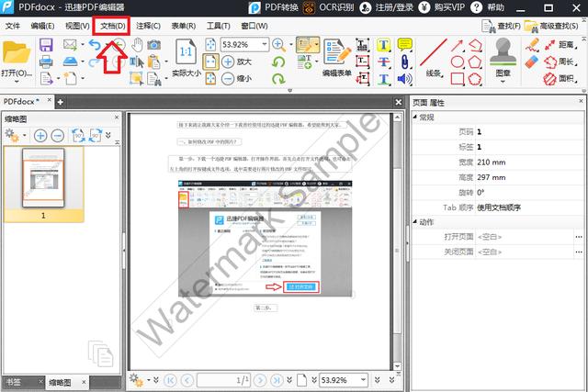Click page number field 1/1
This screenshot has width=588, height=392.
tap(223, 380)
